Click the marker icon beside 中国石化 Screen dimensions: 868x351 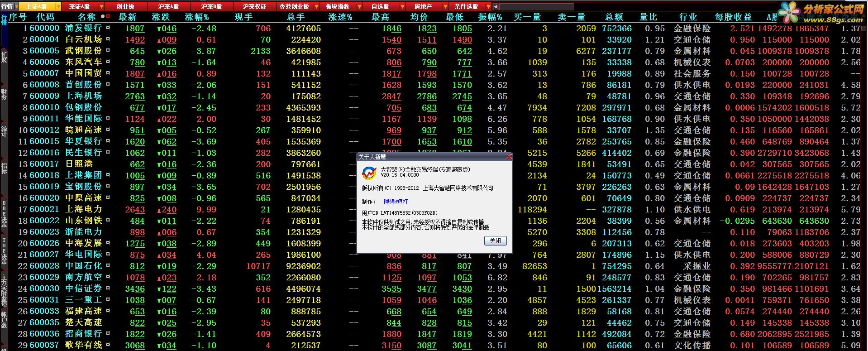click(x=108, y=265)
